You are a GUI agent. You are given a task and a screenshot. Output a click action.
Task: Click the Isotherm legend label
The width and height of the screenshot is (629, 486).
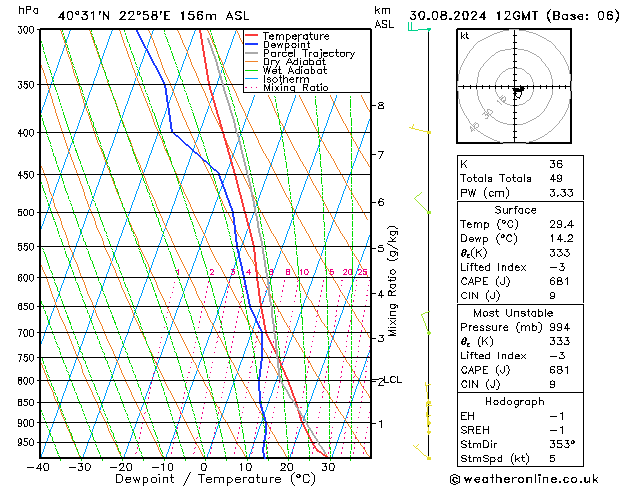[286, 79]
